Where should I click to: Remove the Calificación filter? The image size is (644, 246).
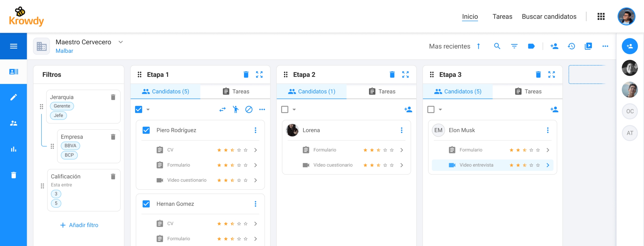pos(113,176)
